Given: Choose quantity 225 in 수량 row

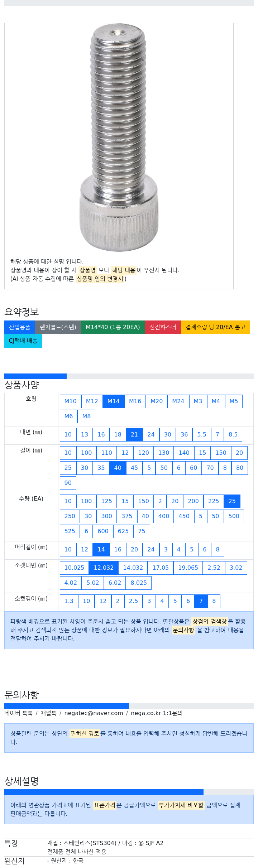Looking at the screenshot, I should click(x=214, y=501).
